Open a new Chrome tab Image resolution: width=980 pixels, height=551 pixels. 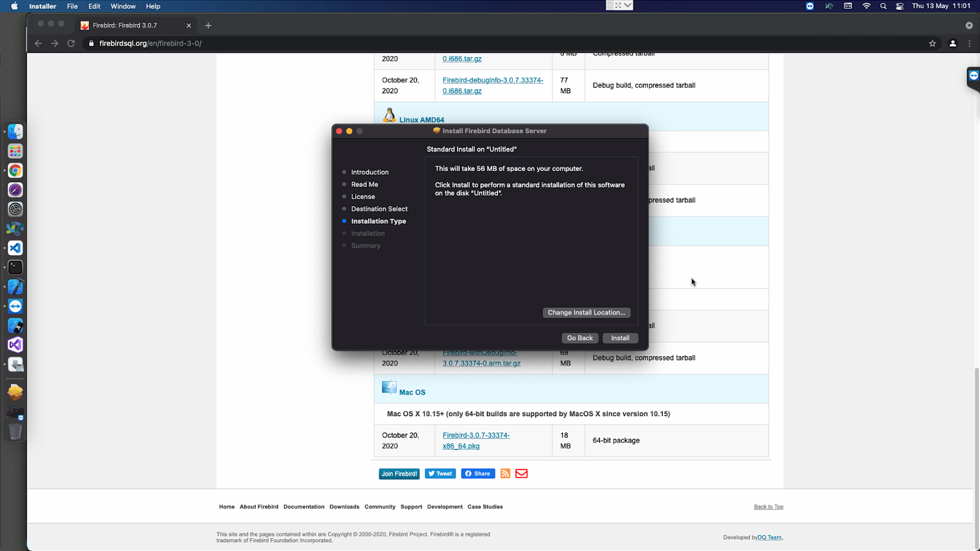(x=208, y=26)
